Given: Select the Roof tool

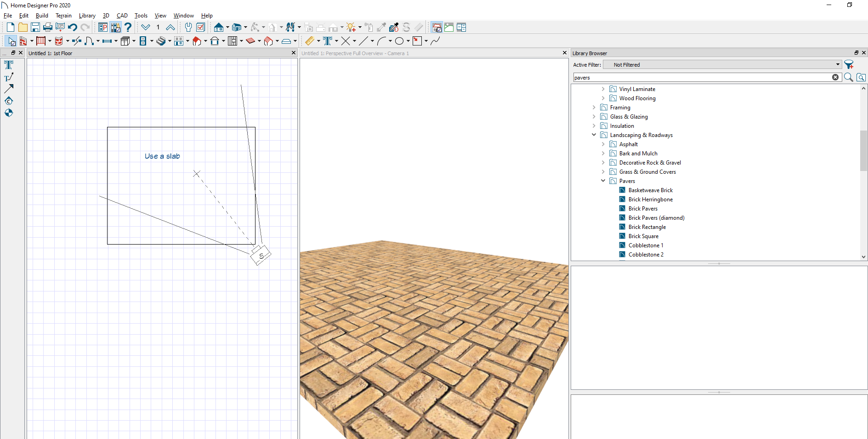Looking at the screenshot, I should [197, 41].
